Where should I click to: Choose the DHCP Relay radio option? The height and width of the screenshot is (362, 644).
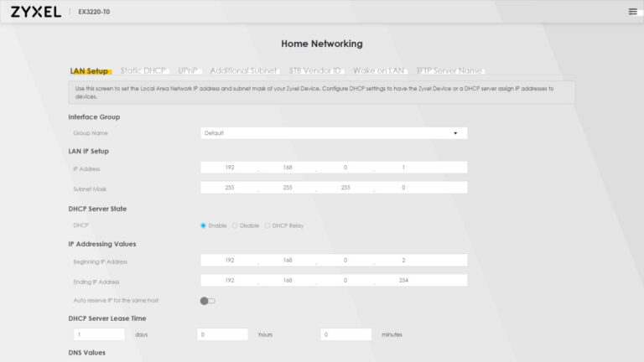267,225
